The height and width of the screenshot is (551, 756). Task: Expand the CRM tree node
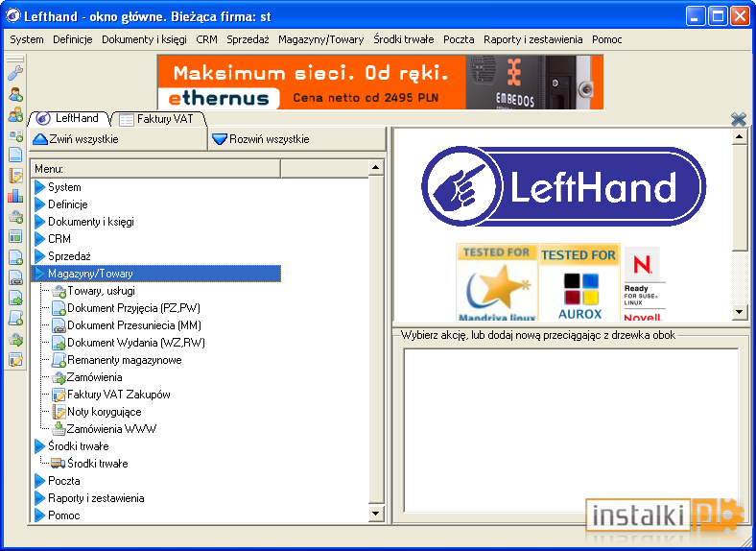point(40,239)
